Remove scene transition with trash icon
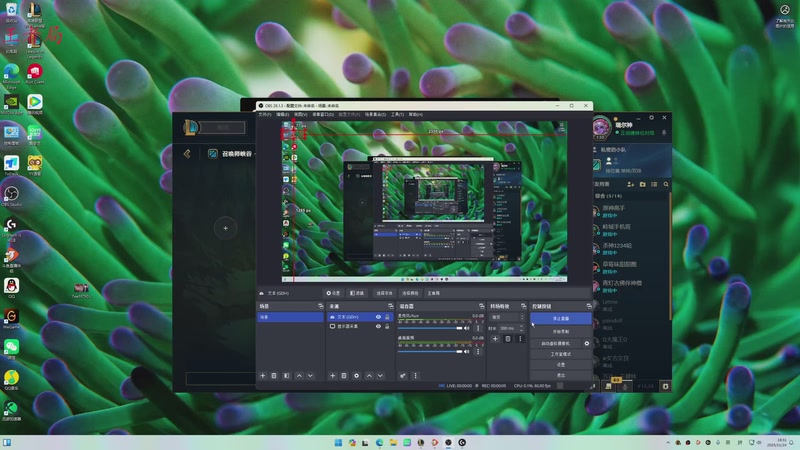 tap(507, 339)
